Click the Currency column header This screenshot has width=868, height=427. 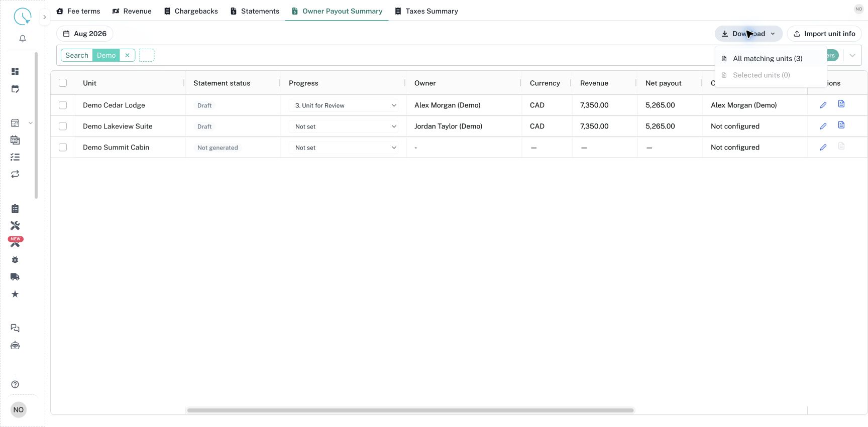tap(545, 83)
